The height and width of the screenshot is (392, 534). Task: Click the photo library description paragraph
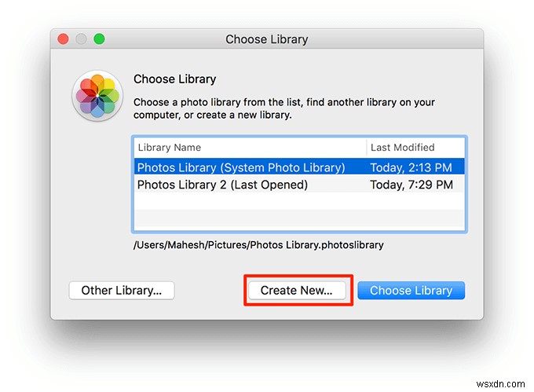click(283, 108)
